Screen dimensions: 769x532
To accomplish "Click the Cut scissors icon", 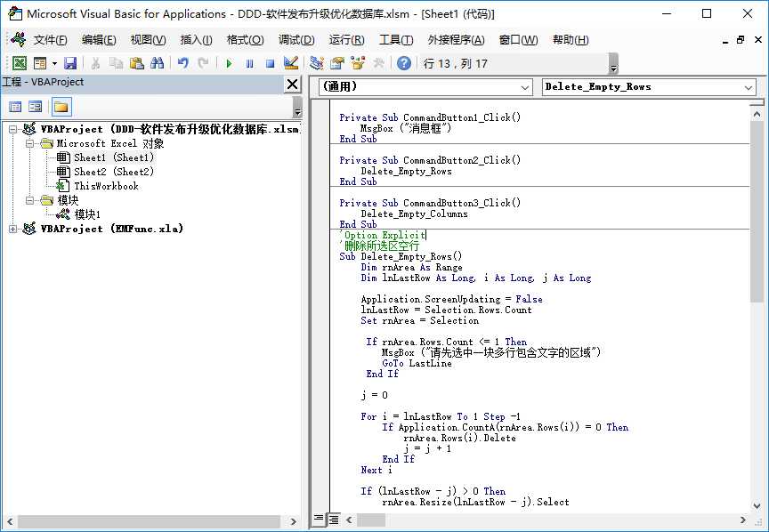I will pos(95,63).
